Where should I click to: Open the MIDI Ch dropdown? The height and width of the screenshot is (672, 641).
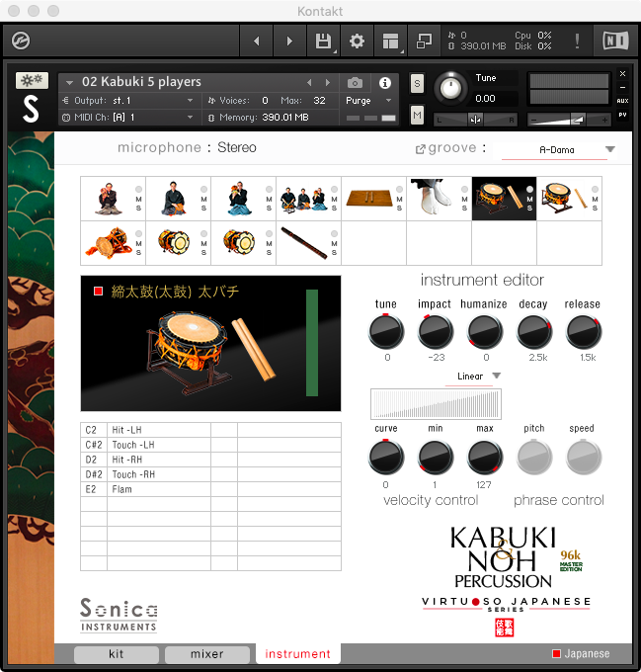pos(127,118)
